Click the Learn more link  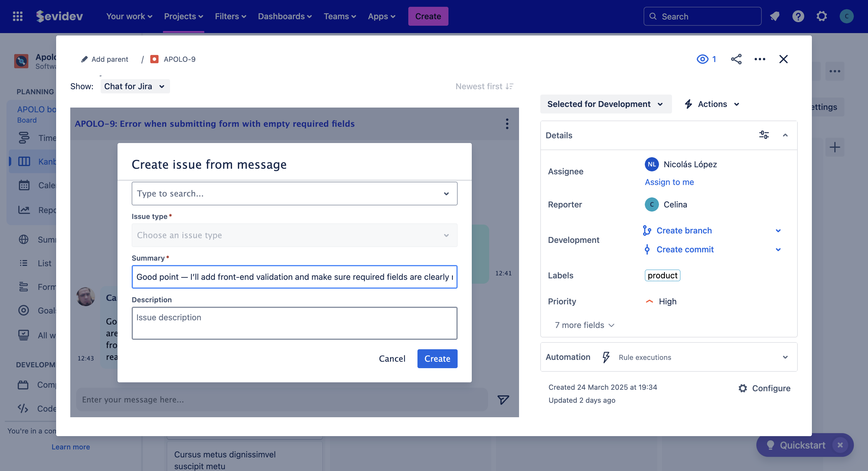coord(71,447)
